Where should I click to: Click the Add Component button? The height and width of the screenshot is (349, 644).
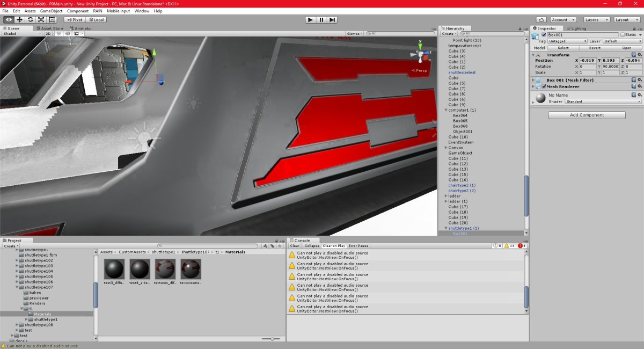coord(587,115)
